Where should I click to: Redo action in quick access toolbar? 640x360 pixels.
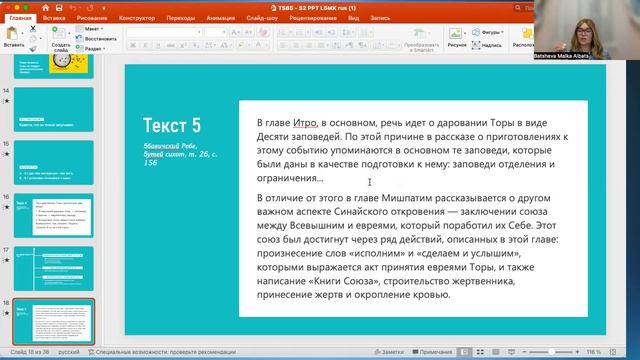pyautogui.click(x=90, y=8)
